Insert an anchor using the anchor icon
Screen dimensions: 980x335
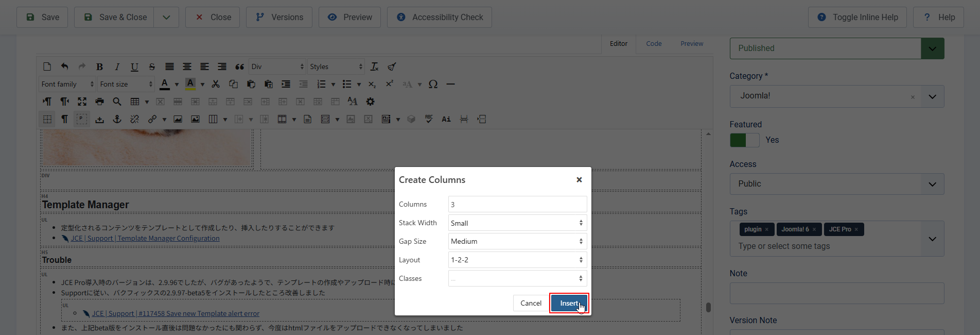(x=117, y=119)
